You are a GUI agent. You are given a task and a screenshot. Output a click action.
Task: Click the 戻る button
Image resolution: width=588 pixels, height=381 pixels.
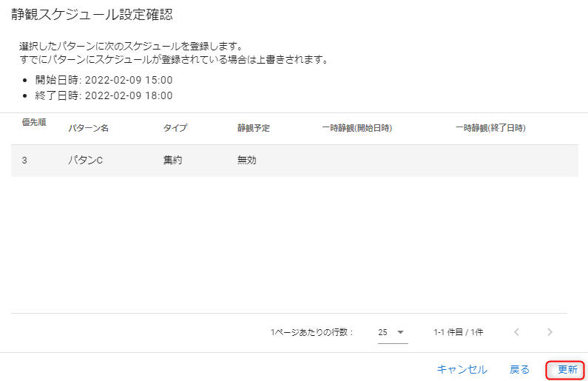pos(520,369)
